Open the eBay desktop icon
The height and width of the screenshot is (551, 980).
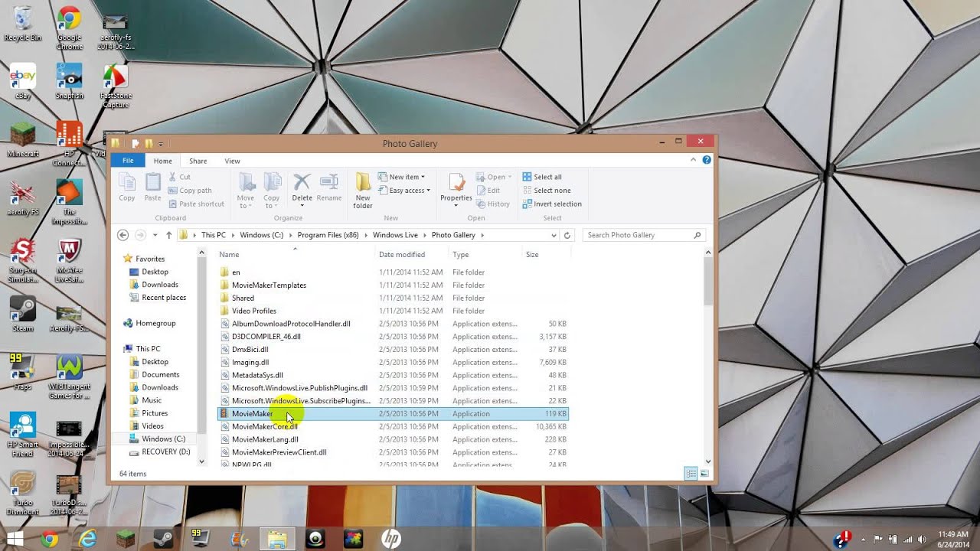(x=23, y=82)
